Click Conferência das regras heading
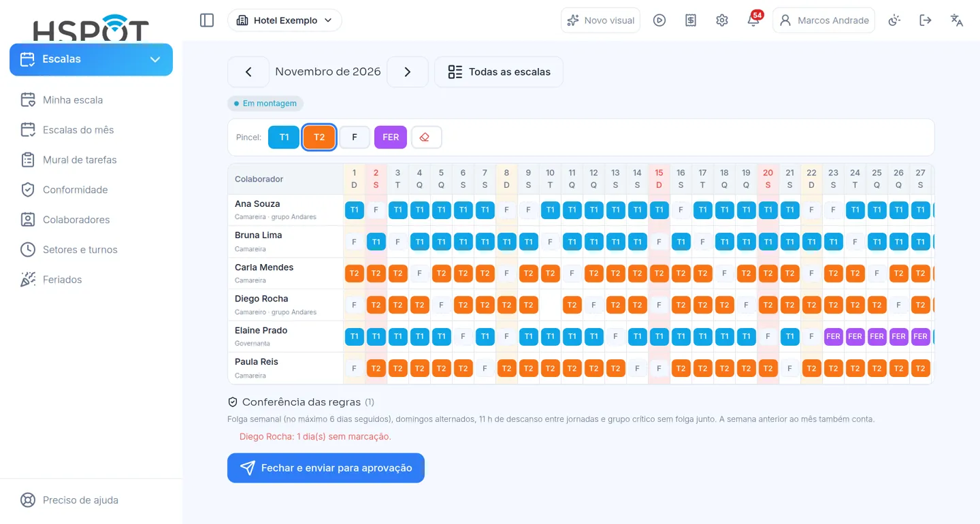Screen dimensions: 980x524 point(301,402)
